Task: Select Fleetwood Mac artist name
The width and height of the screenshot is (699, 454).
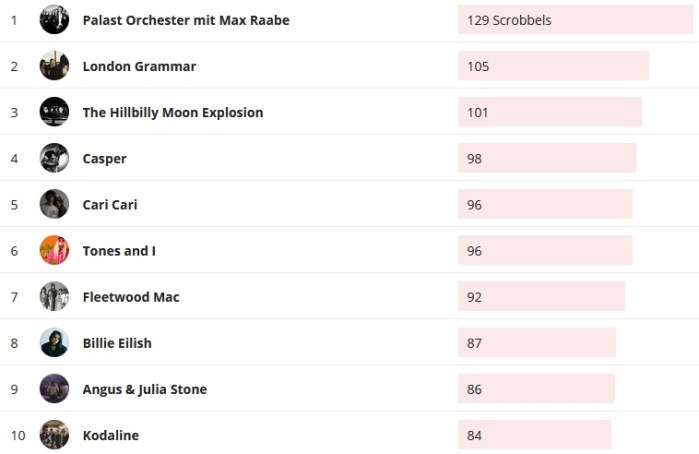Action: pyautogui.click(x=131, y=296)
